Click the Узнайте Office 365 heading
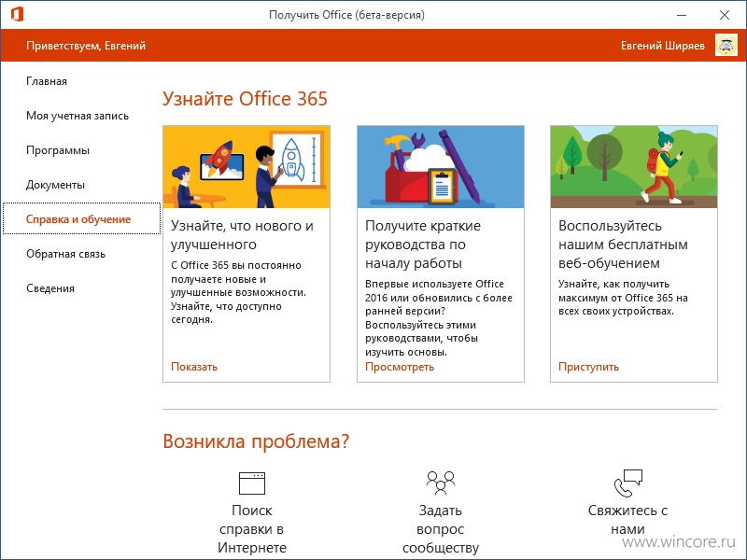Screen dimensions: 747x560 (x=245, y=99)
